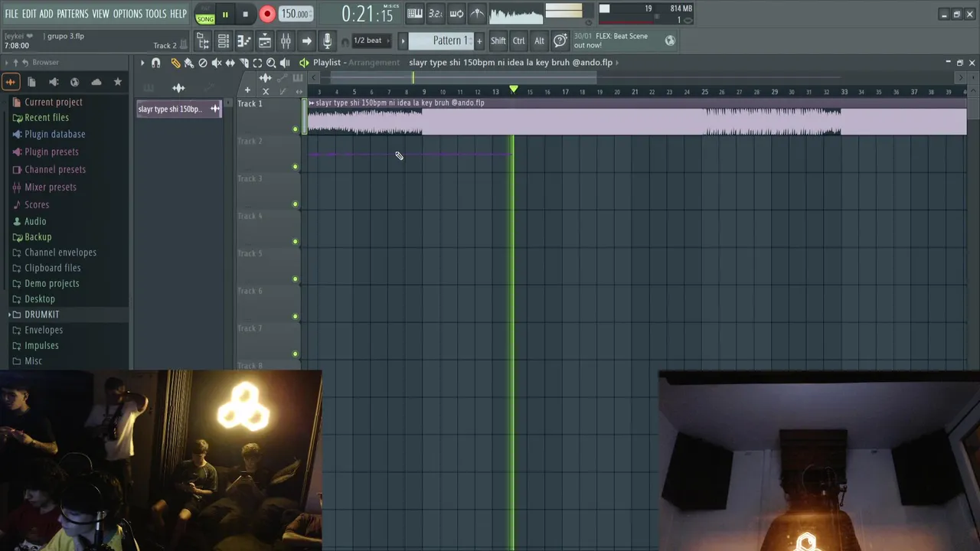
Task: Click the Alt key button
Action: (539, 41)
